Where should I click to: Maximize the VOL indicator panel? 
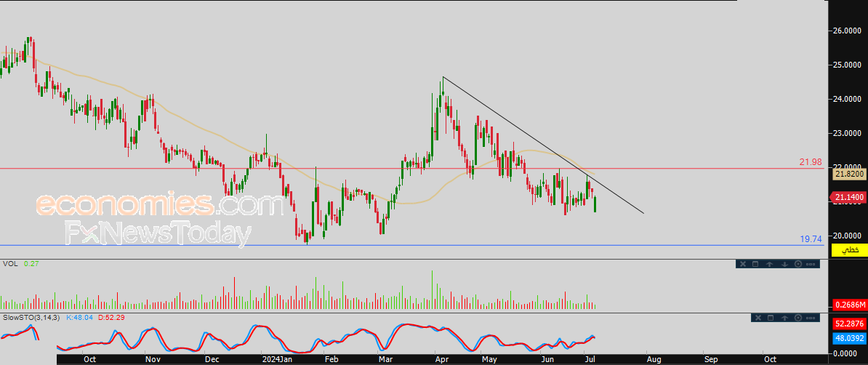pos(755,264)
